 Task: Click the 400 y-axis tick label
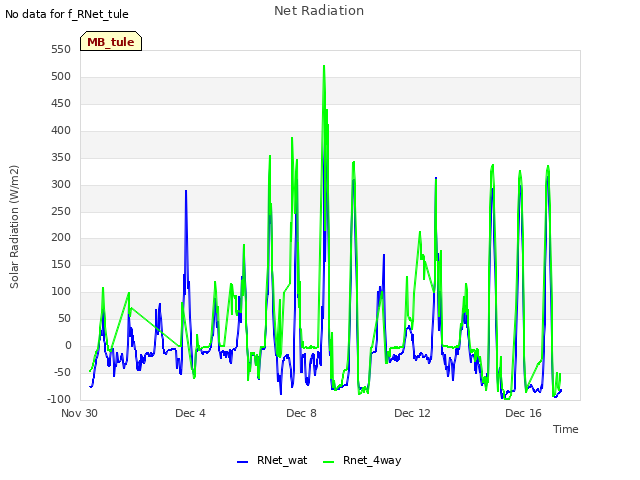[x=61, y=130]
